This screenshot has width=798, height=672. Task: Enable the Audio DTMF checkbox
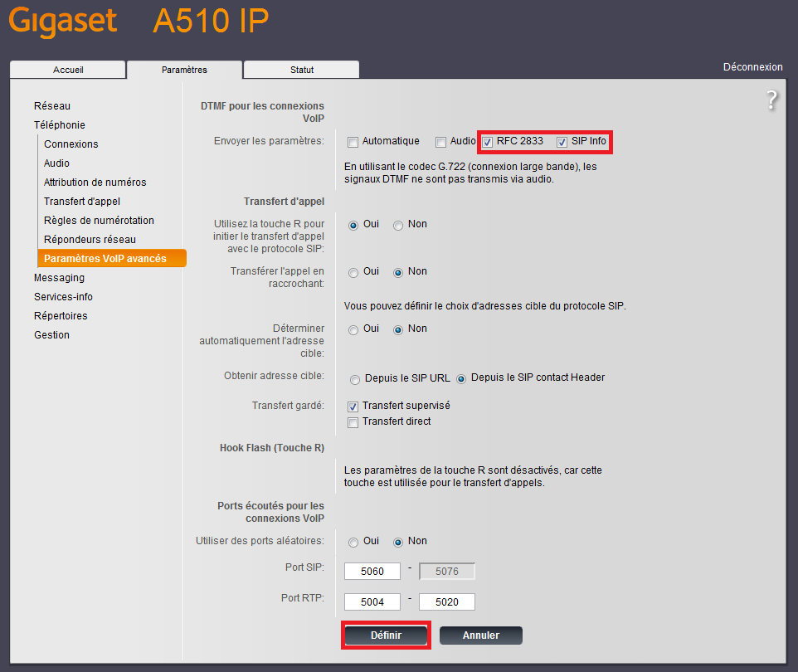[x=440, y=142]
